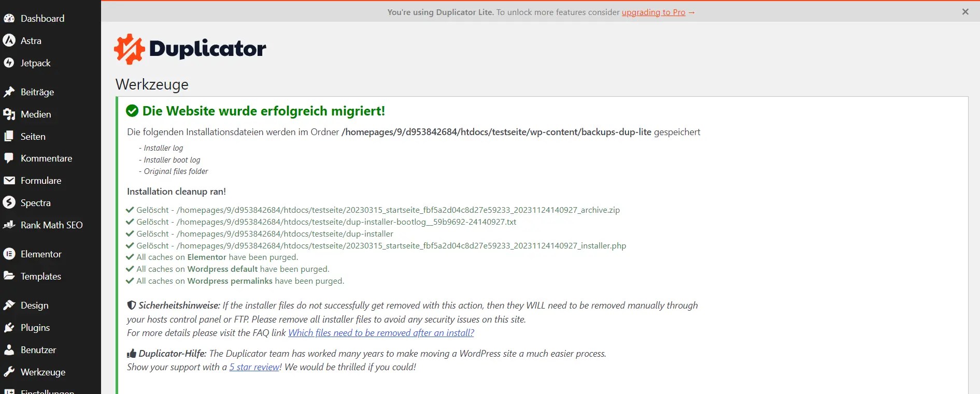This screenshot has height=394, width=980.
Task: Click the 'Werkzeuge' page heading
Action: (152, 84)
